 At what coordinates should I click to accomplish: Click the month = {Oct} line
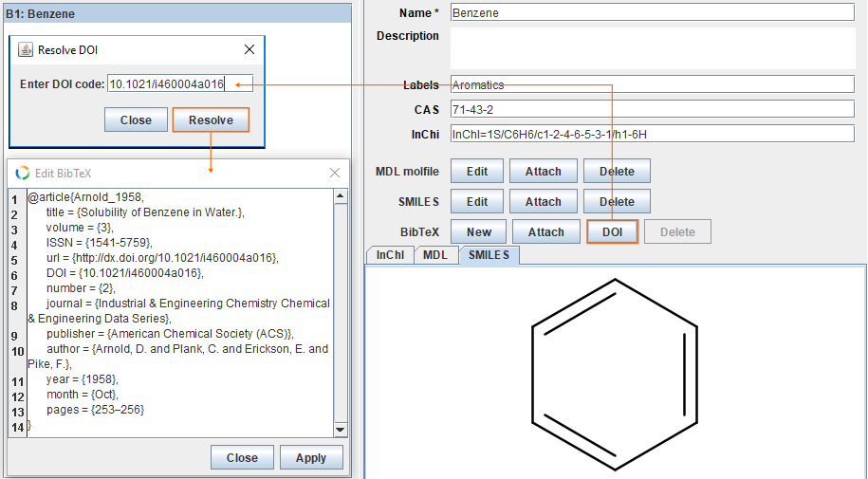coord(82,395)
